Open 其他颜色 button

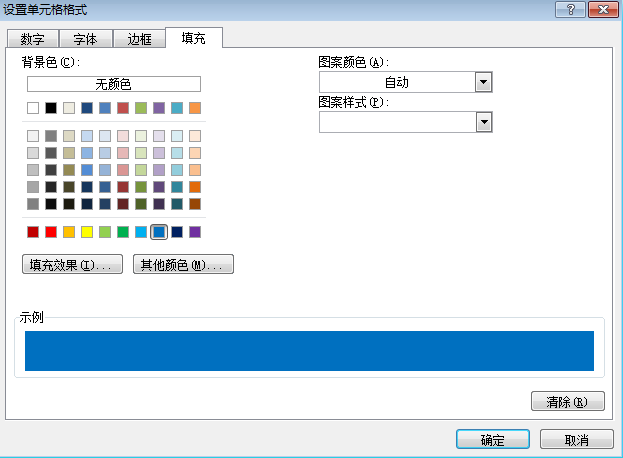183,265
